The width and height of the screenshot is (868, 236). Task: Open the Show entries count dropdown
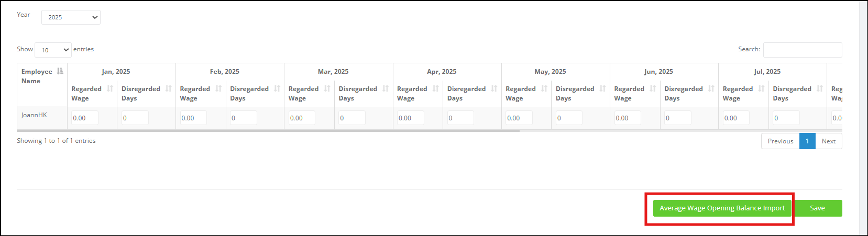pyautogui.click(x=53, y=50)
